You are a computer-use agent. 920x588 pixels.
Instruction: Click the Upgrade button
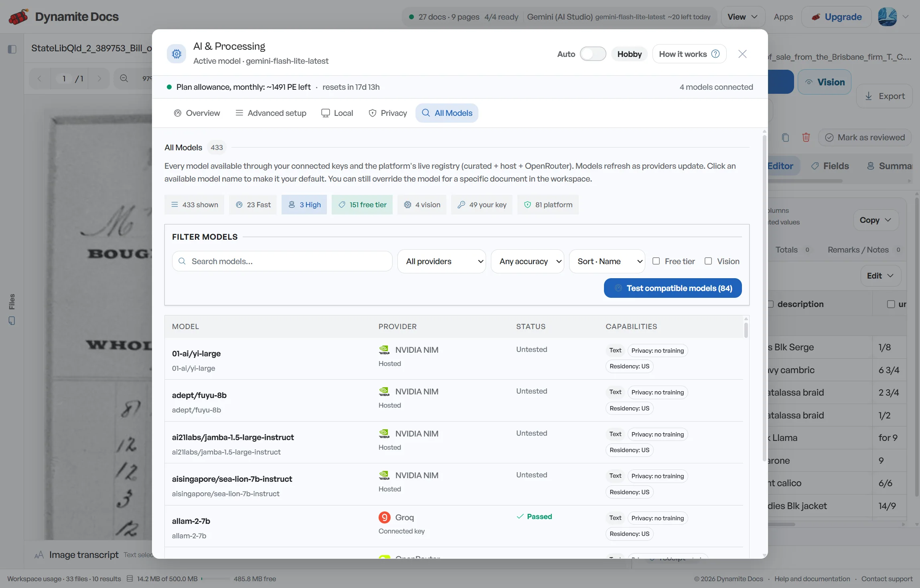pos(837,17)
